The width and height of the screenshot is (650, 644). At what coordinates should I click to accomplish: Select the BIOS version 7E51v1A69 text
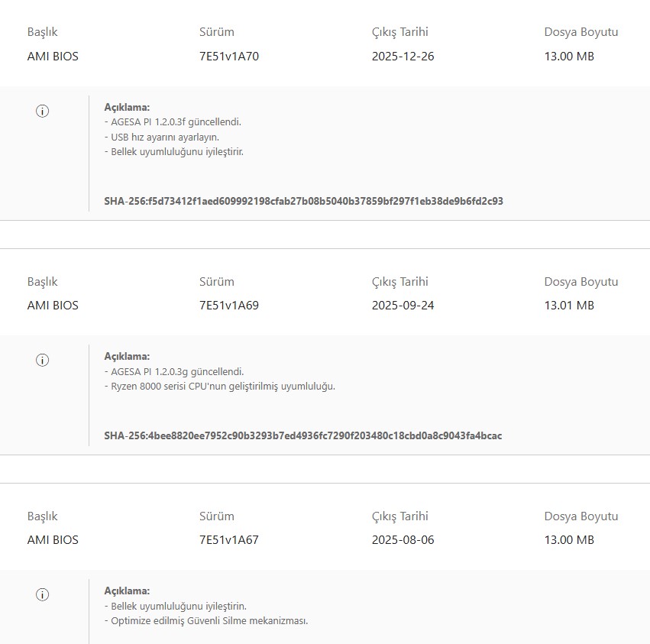[x=229, y=306]
